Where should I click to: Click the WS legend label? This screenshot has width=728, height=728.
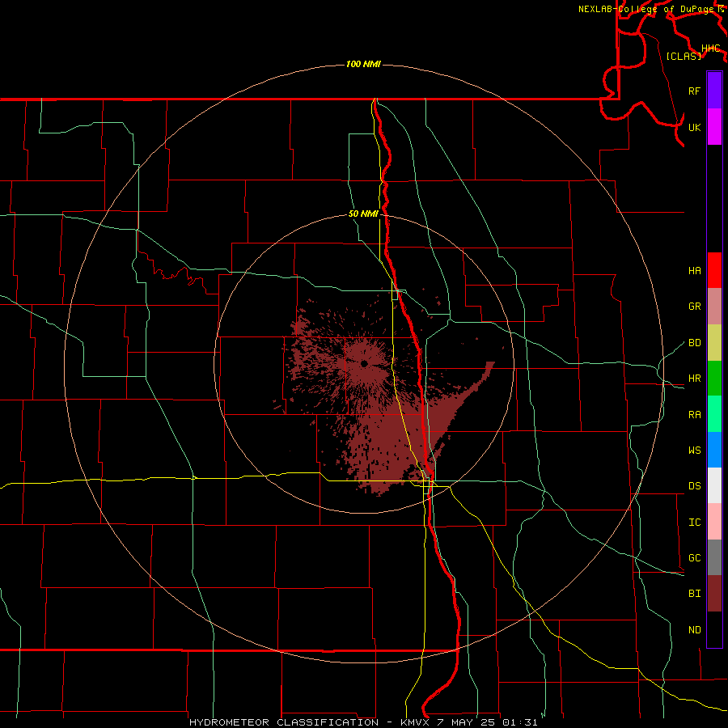[x=694, y=451]
